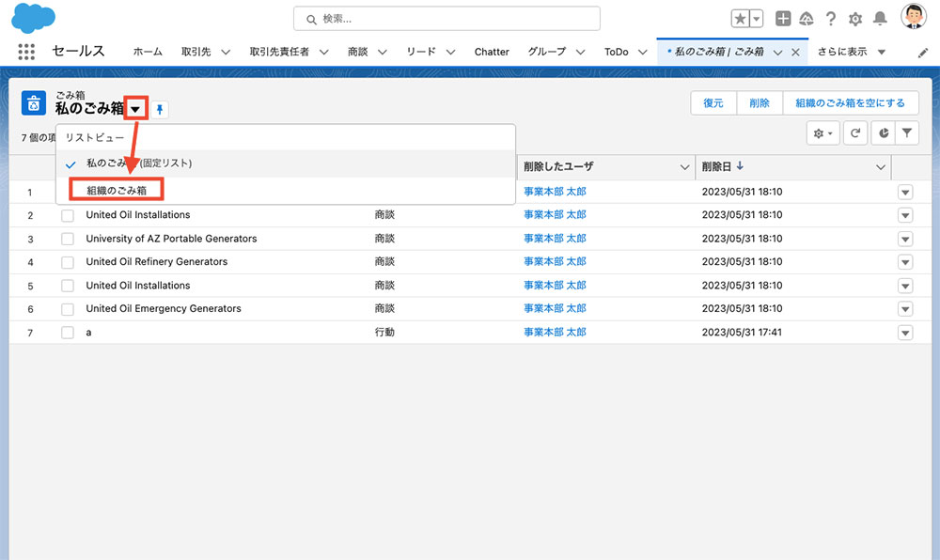Open 削除日 column chevron menu
Screen dimensions: 940x560
tap(881, 167)
